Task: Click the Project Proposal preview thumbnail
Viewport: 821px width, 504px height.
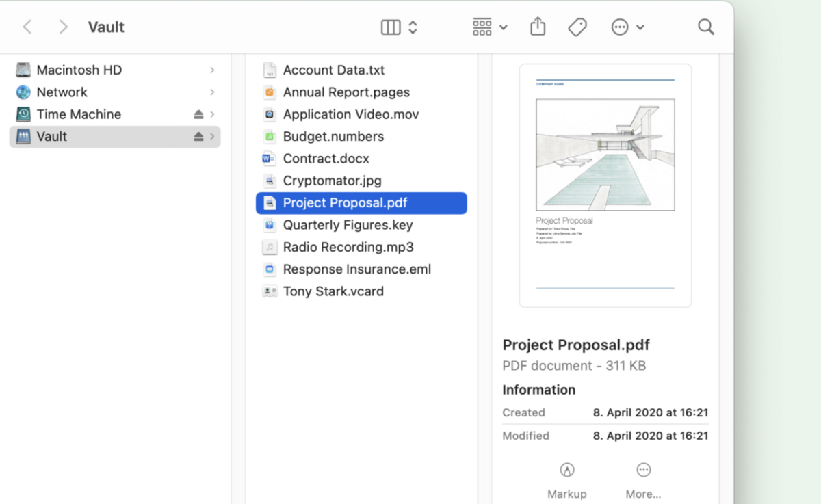Action: pyautogui.click(x=605, y=185)
